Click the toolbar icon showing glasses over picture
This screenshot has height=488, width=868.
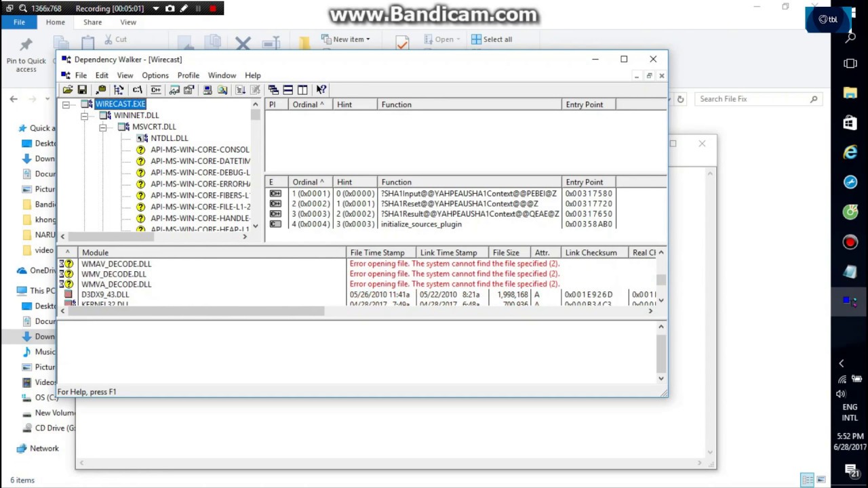[x=174, y=89]
